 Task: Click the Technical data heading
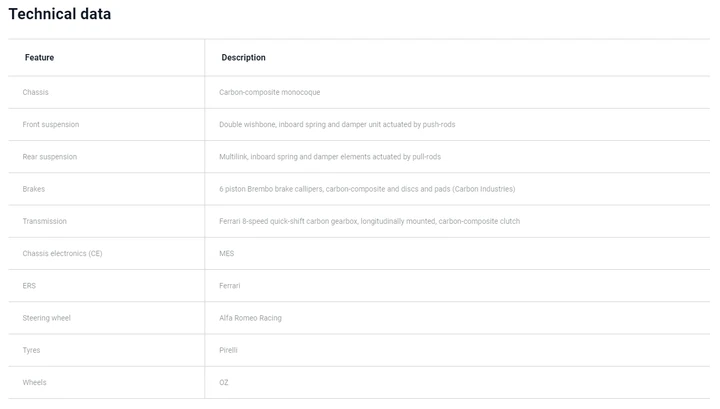point(60,14)
